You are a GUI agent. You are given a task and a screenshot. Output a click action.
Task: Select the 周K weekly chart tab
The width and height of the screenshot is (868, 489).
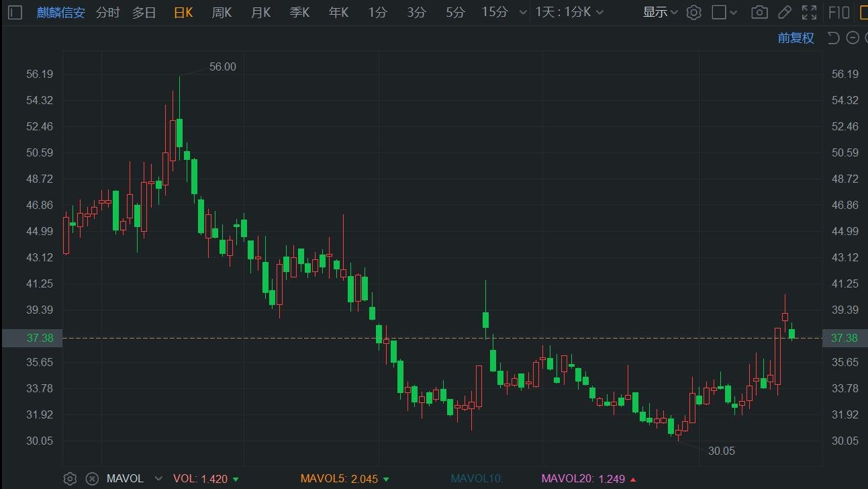pyautogui.click(x=222, y=12)
